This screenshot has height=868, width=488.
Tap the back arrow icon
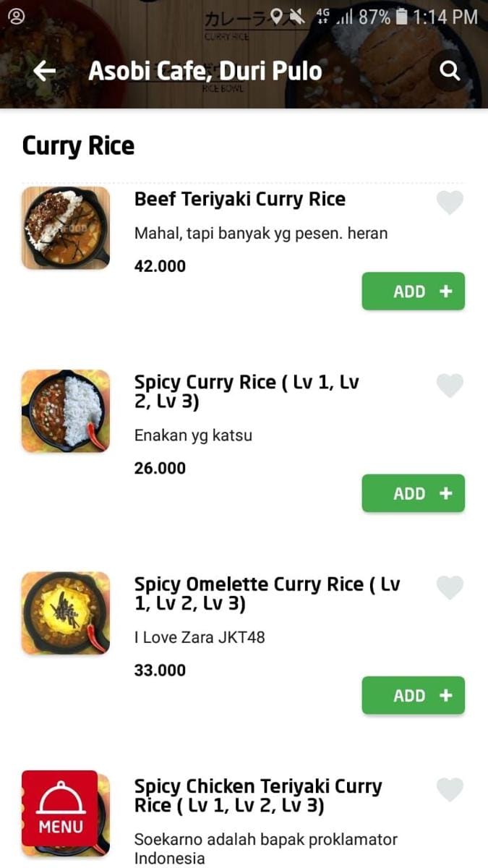coord(45,71)
